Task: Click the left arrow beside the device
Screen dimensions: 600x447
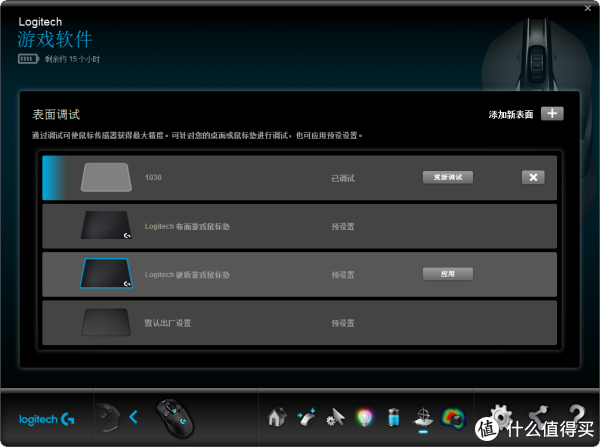Action: pos(133,416)
